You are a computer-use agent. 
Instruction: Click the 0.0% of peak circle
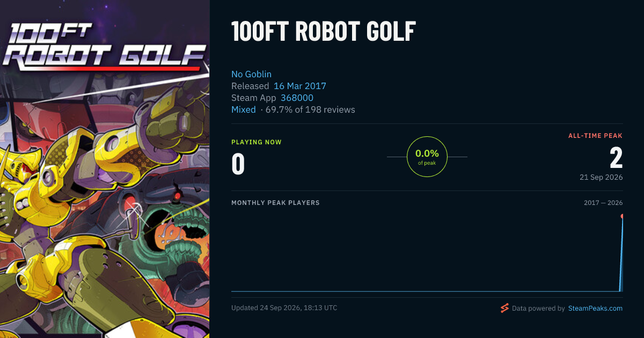(x=427, y=157)
